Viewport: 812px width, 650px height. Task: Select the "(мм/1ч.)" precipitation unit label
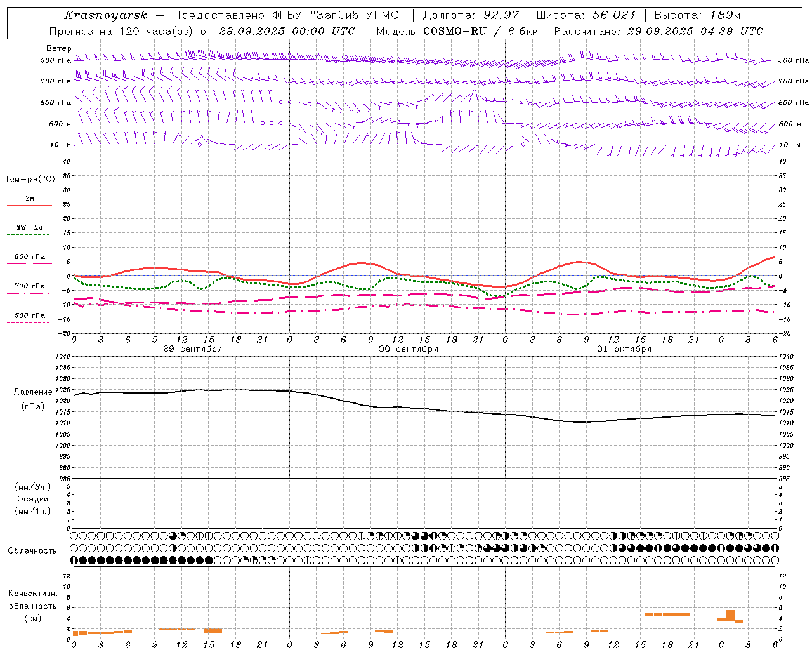coord(33,511)
